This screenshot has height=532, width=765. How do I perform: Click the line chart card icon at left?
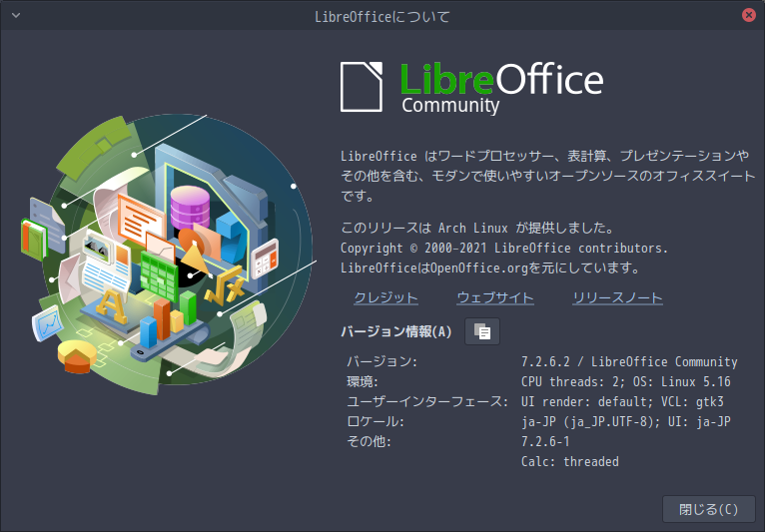(x=48, y=323)
